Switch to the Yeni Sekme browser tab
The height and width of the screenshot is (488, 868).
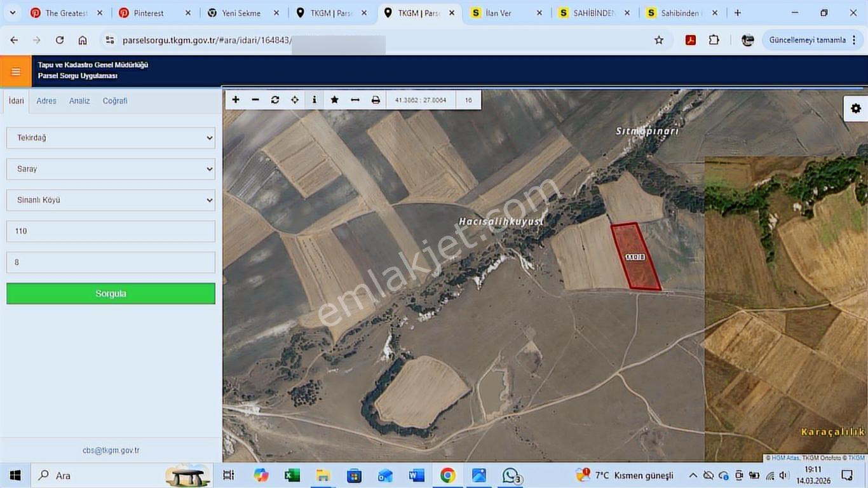(x=241, y=13)
